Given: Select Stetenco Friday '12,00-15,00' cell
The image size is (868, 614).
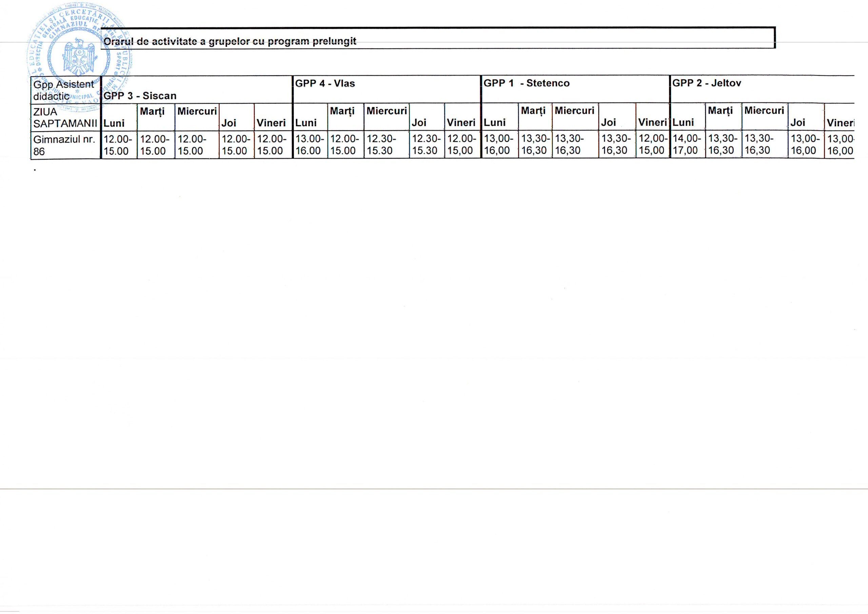Looking at the screenshot, I should point(652,145).
